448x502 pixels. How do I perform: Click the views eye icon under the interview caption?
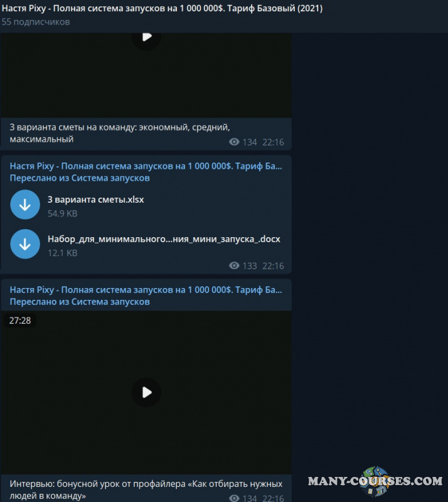coord(235,498)
